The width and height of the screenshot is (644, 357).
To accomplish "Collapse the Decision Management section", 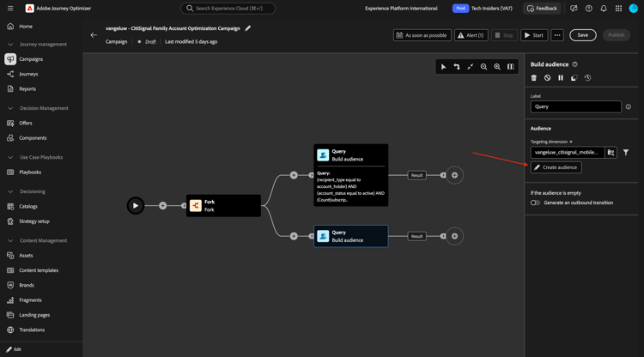I will 10,108.
